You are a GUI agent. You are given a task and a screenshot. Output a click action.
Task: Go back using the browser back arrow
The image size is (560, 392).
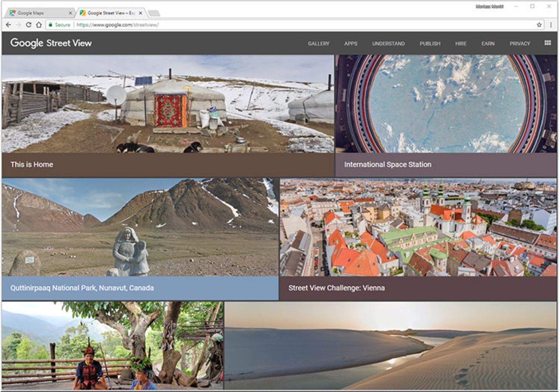pos(8,25)
